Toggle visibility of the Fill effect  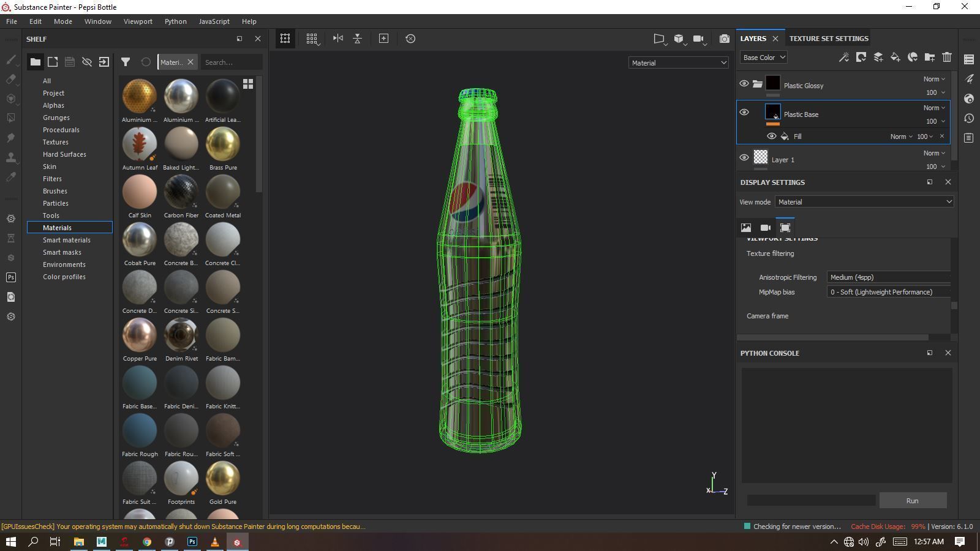point(772,136)
